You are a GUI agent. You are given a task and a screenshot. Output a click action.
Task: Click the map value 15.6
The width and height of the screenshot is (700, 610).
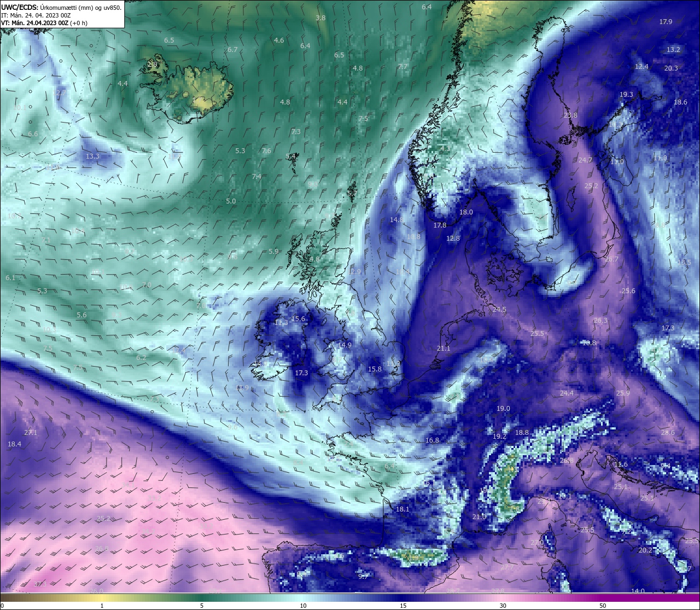[298, 319]
